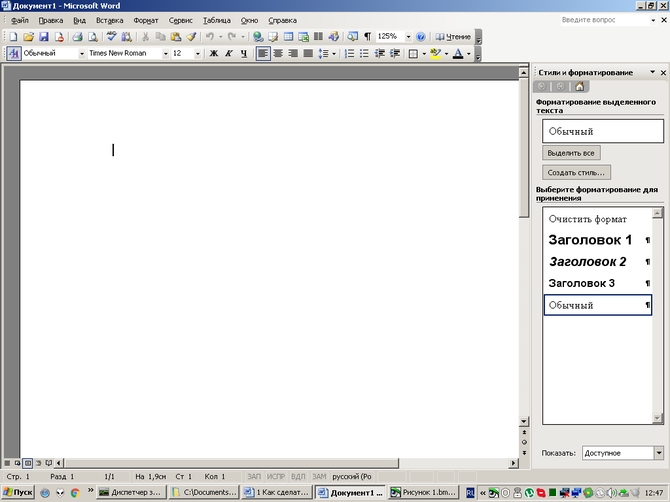
Task: Select the Format Painter brush icon
Action: pos(191,36)
